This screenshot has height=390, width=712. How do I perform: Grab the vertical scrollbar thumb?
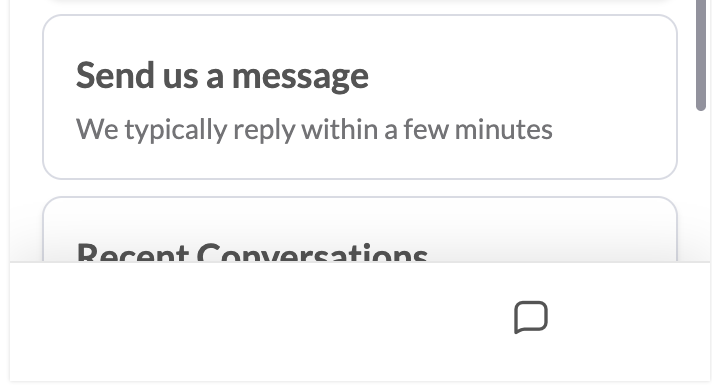[701, 54]
